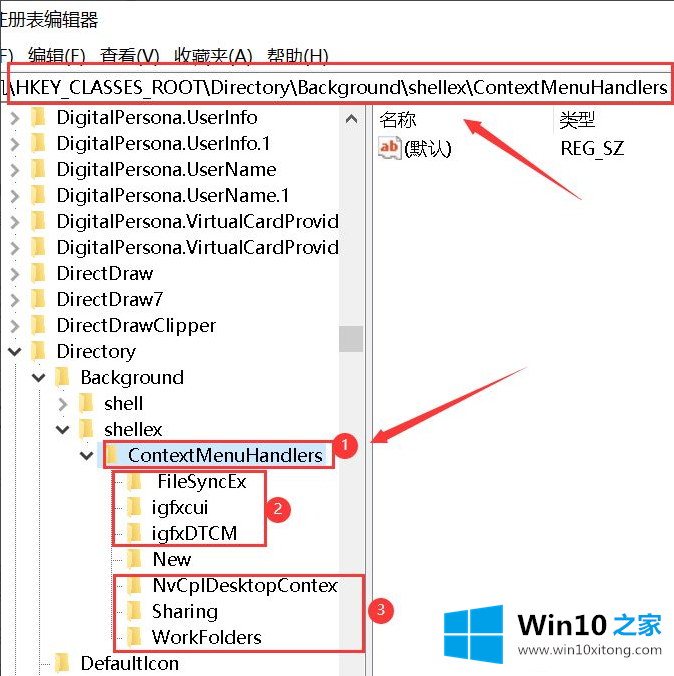Open the 帮助(H) menu
The height and width of the screenshot is (676, 674).
pyautogui.click(x=298, y=56)
